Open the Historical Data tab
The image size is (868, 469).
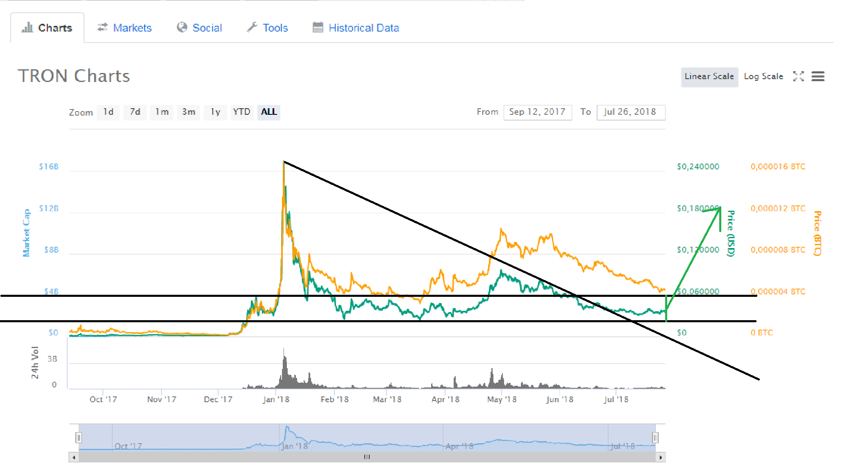(x=364, y=28)
